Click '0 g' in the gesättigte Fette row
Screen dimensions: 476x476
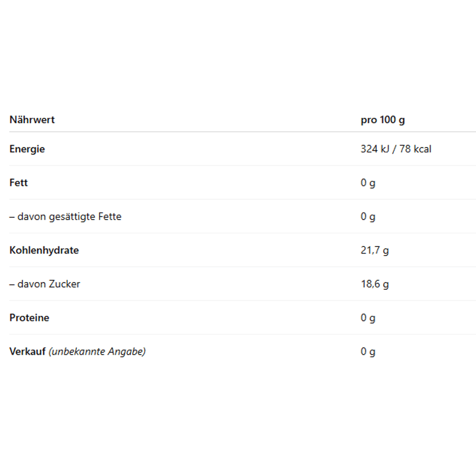click(368, 217)
